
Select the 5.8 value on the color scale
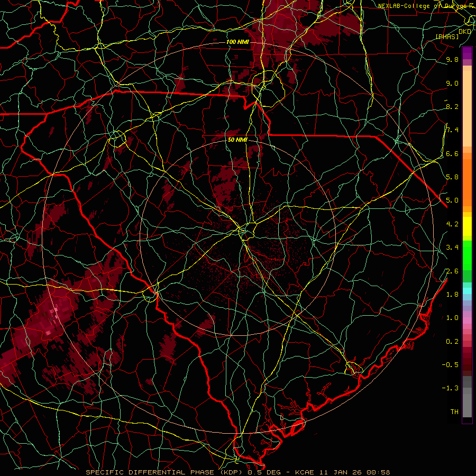point(452,177)
